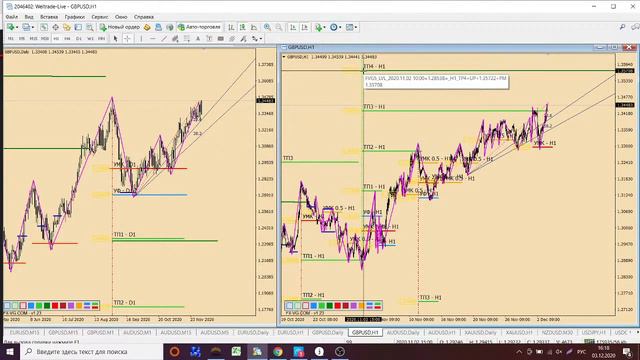This screenshot has width=640, height=360.
Task: Open the notification center on taskbar
Action: click(x=627, y=351)
